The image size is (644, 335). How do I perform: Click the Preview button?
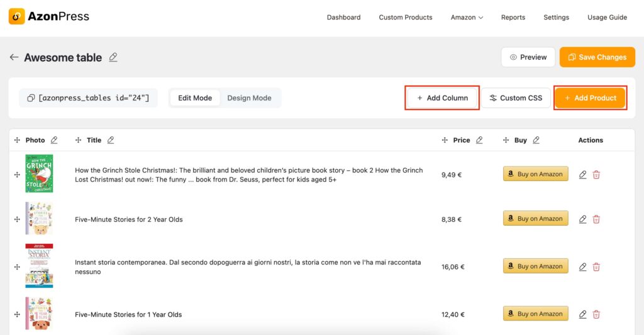point(528,57)
